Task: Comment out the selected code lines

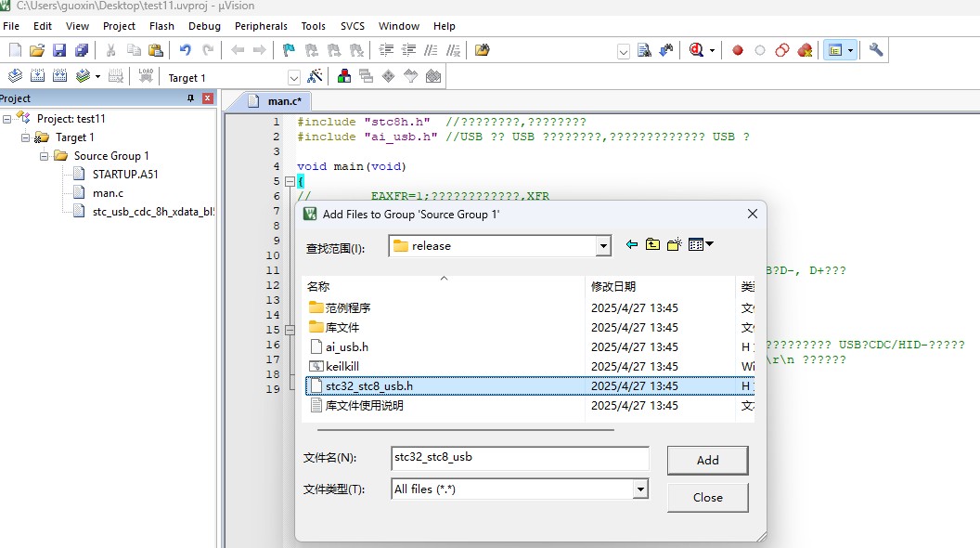Action: pyautogui.click(x=431, y=50)
